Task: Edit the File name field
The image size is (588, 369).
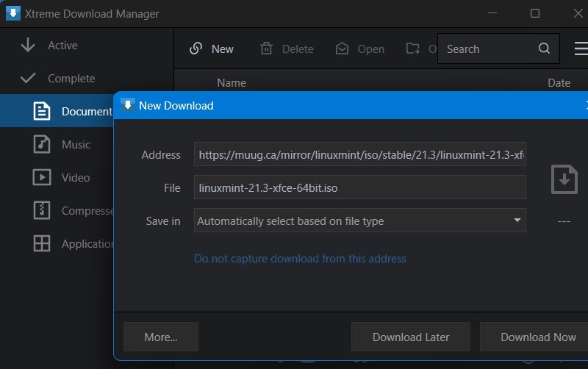Action: (360, 187)
